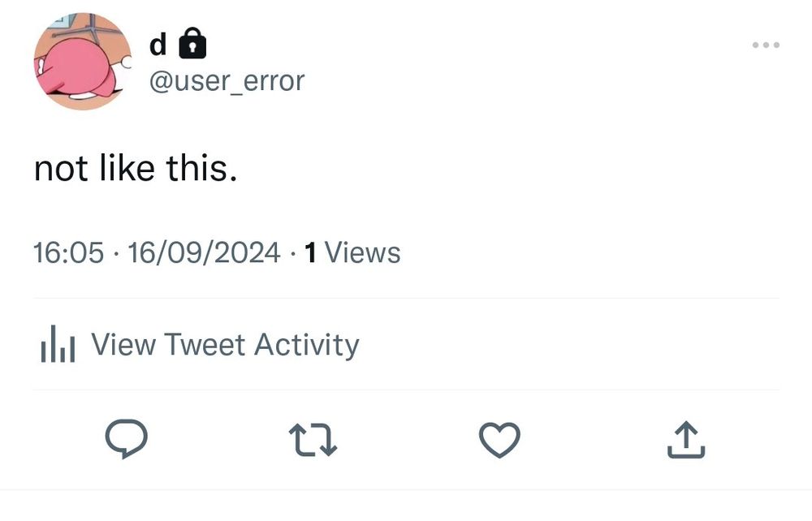The width and height of the screenshot is (812, 521).
Task: Click the padlock icon next to the username
Action: coord(192,43)
